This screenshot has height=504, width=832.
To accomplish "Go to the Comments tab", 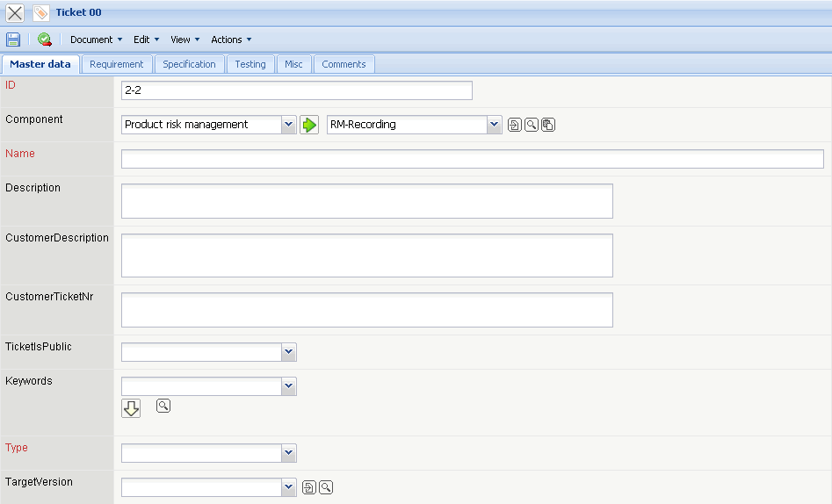I will [x=344, y=64].
